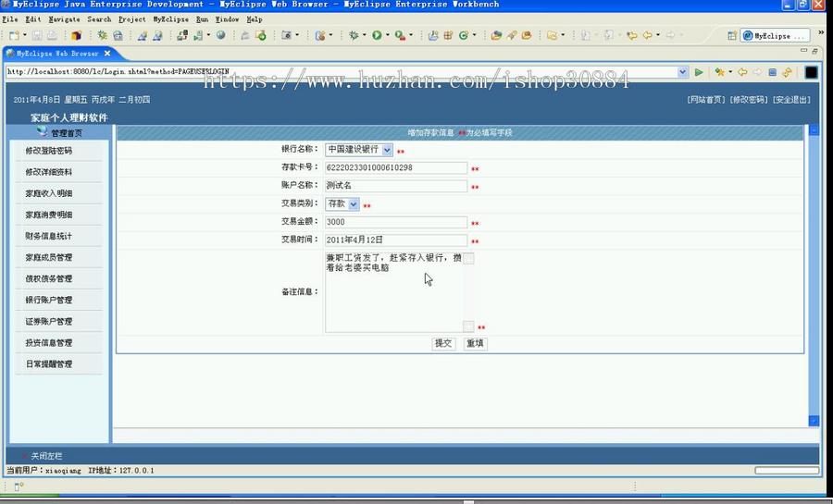The width and height of the screenshot is (833, 504).
Task: Click the gear with plus toolbar icon
Action: [x=102, y=35]
